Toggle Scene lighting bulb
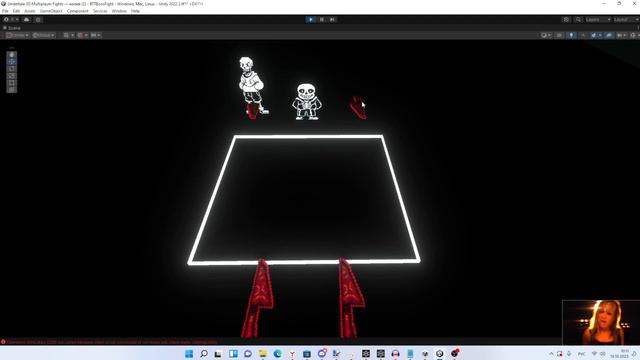 pos(571,35)
